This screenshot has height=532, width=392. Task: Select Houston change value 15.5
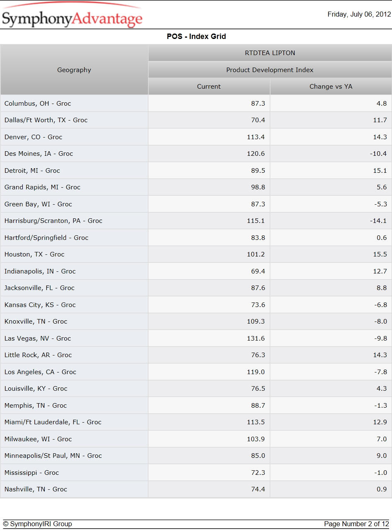380,254
